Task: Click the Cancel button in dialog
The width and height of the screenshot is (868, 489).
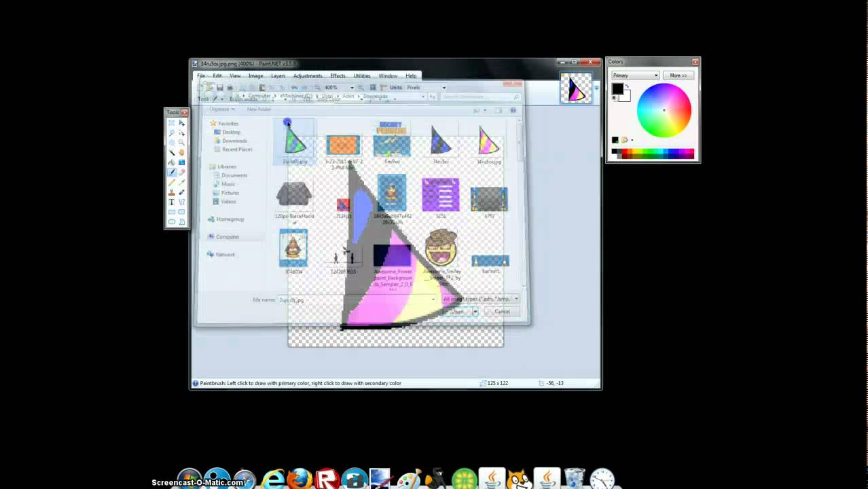Action: pyautogui.click(x=502, y=311)
